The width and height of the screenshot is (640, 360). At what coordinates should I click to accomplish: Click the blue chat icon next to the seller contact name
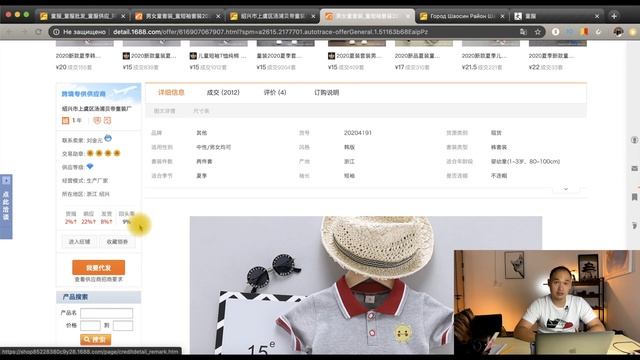tap(108, 138)
